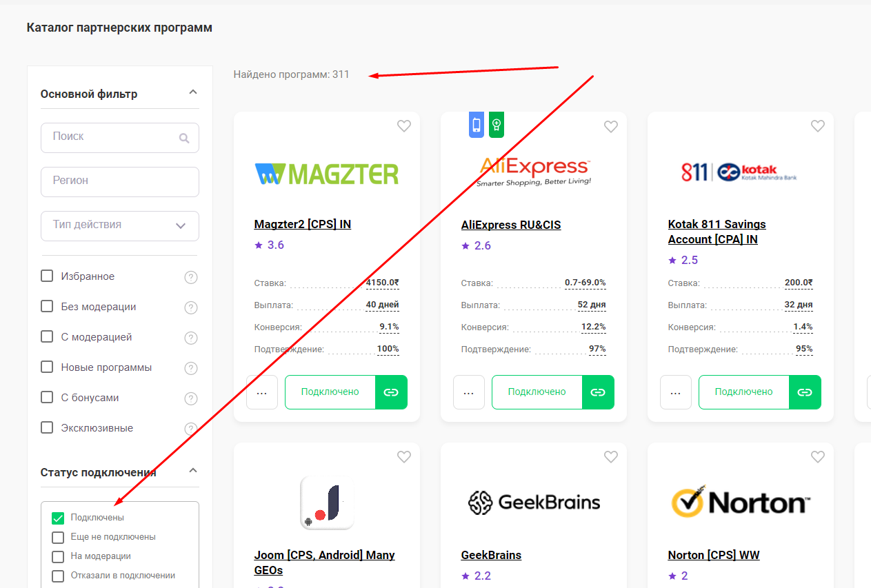Click Поиск search input field
The height and width of the screenshot is (588, 871).
pos(120,138)
